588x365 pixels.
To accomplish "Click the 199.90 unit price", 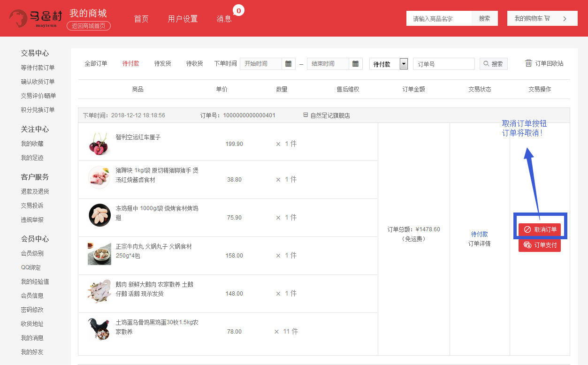I will point(234,144).
